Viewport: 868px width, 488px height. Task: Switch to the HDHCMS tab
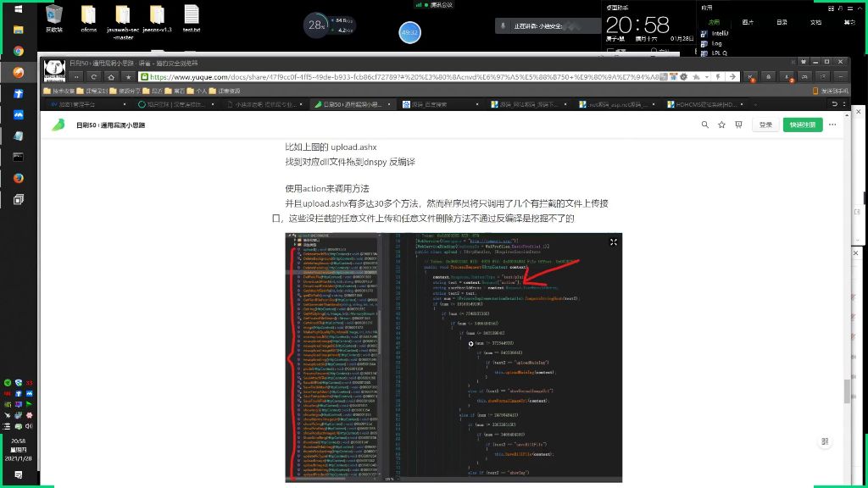706,104
